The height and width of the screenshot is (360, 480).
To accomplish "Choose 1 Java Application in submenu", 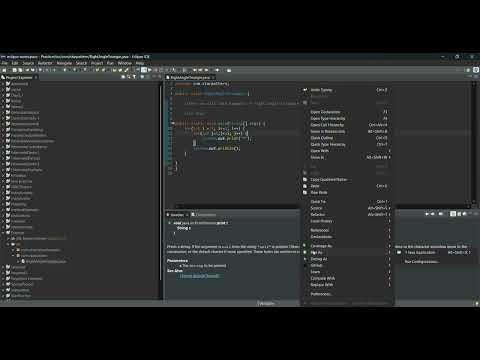I will pos(433,253).
